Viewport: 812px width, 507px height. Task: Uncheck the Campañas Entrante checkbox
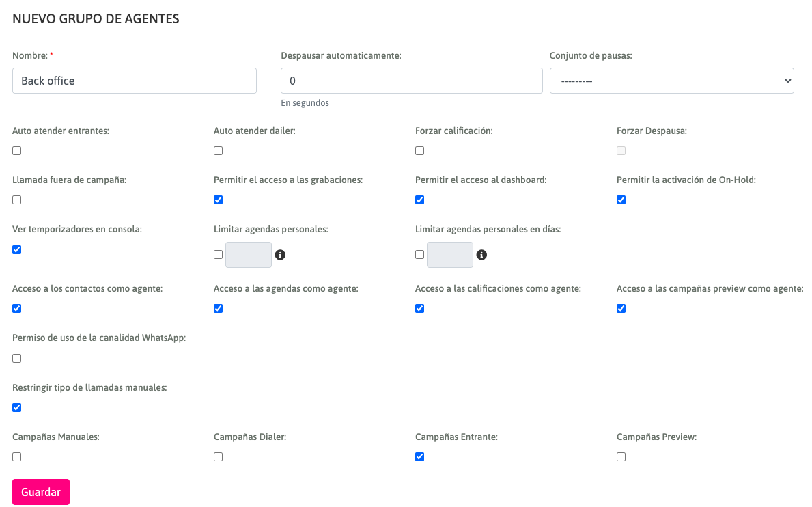coord(420,457)
